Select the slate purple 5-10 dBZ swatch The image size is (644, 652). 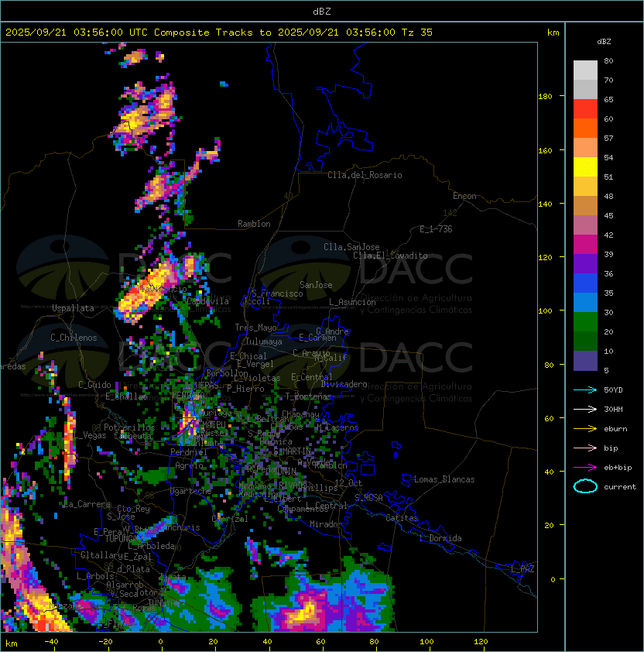click(585, 361)
